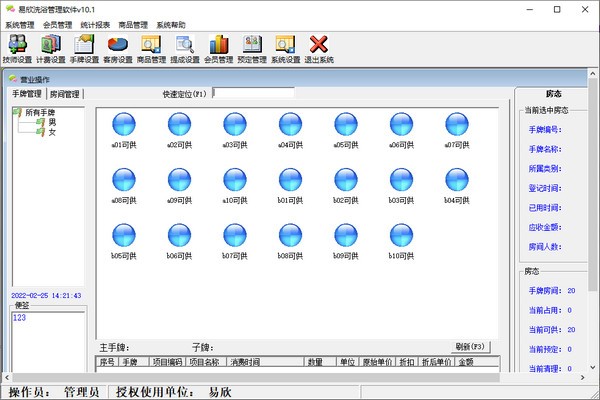Click 手牌房间: 20 status text

click(552, 291)
